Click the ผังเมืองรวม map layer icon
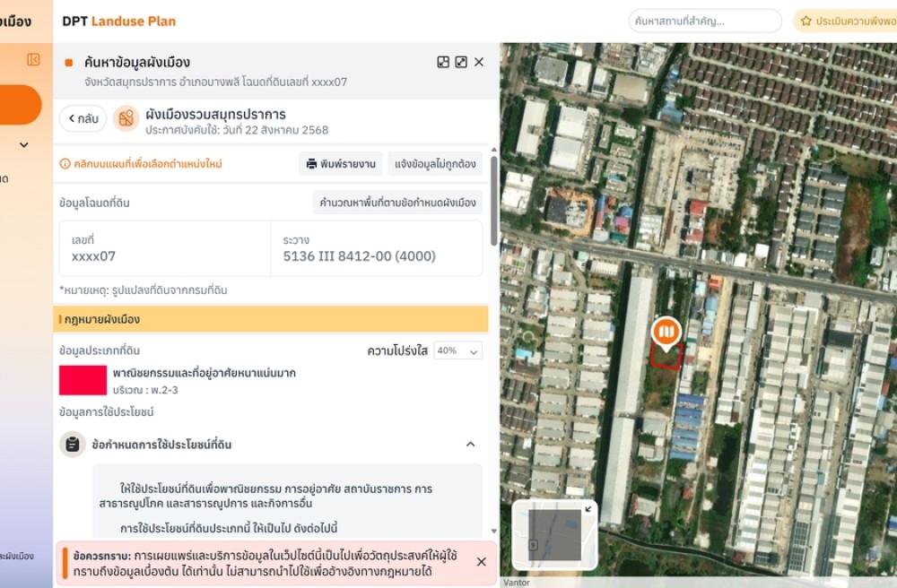The image size is (897, 588). [x=126, y=118]
